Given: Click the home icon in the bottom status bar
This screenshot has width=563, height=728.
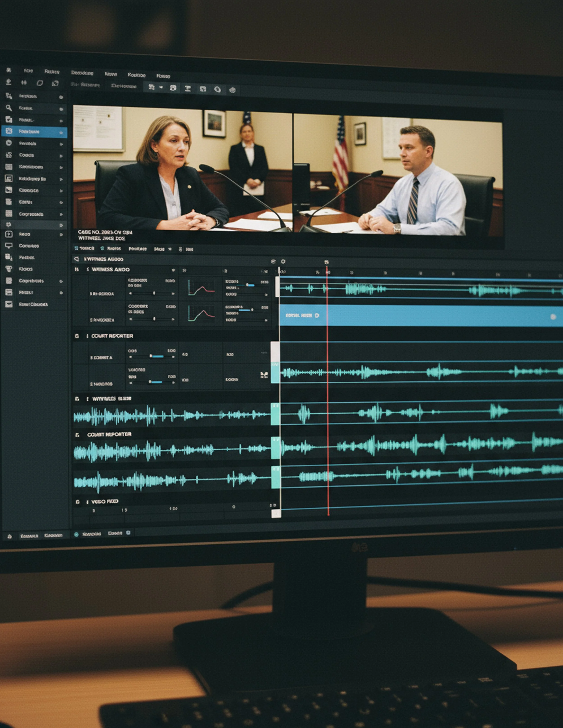Looking at the screenshot, I should pos(10,536).
